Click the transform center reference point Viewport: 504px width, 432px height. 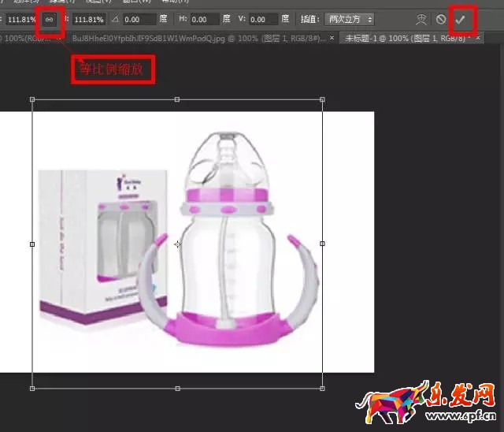point(177,244)
